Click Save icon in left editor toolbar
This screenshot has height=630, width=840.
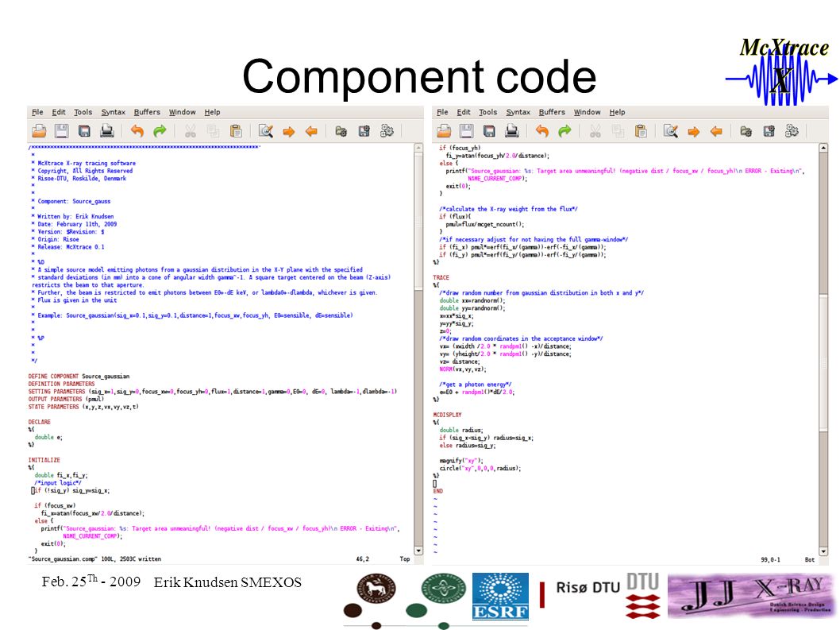click(x=62, y=131)
